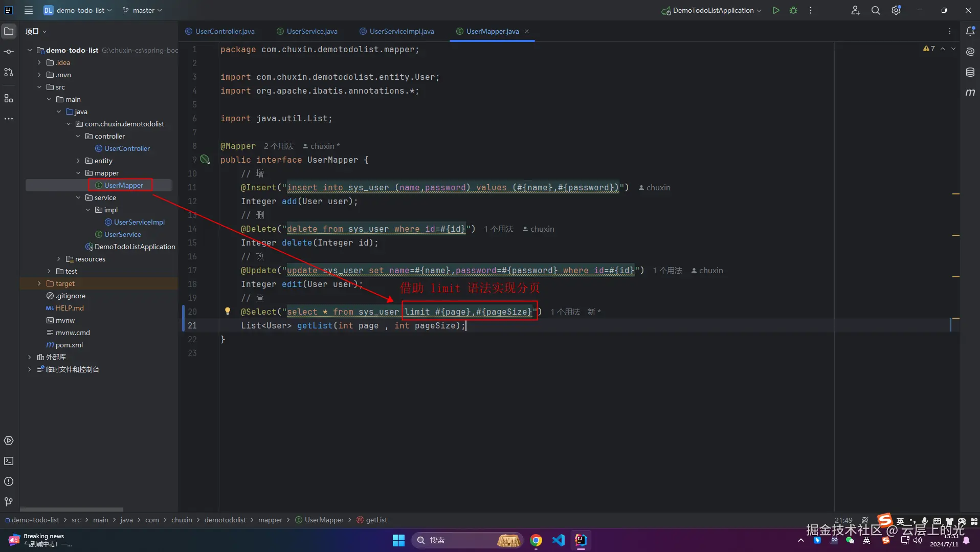The height and width of the screenshot is (552, 980).
Task: Open Google Chrome from the taskbar
Action: 536,540
